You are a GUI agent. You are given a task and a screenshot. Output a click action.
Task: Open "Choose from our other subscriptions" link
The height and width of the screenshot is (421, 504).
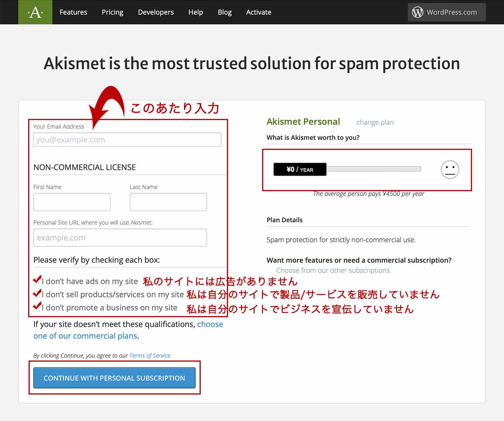pos(333,271)
